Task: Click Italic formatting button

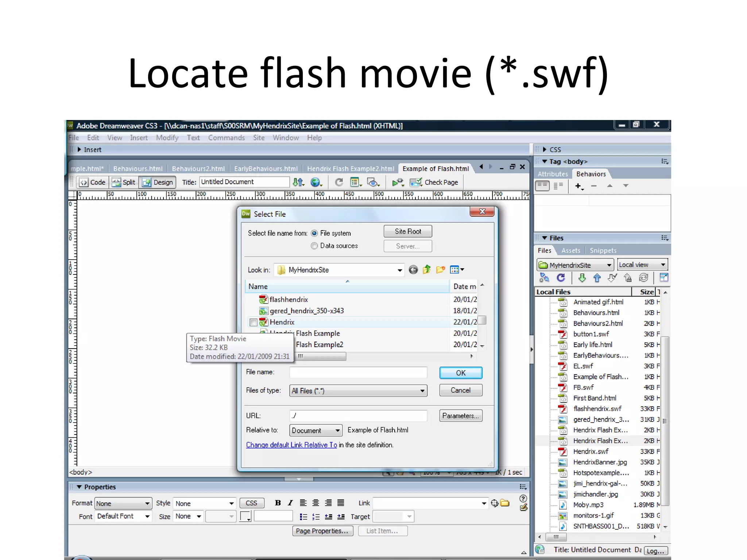Action: click(x=290, y=503)
